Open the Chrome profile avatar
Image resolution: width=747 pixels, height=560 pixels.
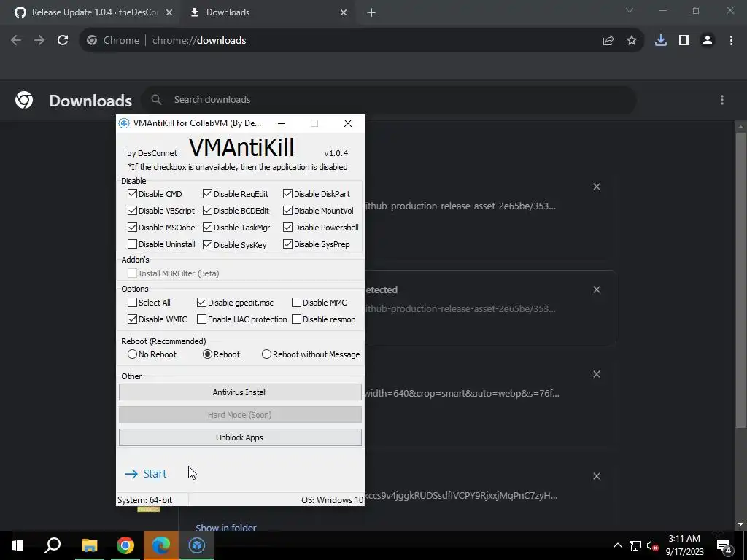(x=708, y=41)
